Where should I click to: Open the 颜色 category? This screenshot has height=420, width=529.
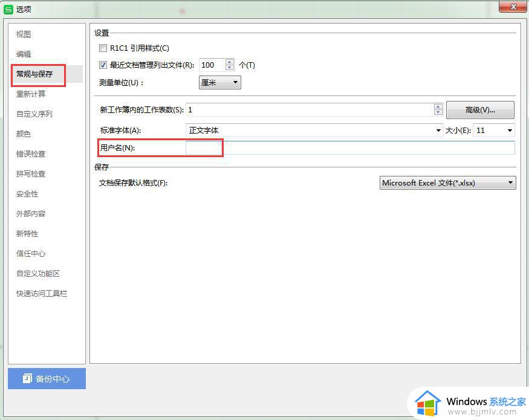click(24, 134)
